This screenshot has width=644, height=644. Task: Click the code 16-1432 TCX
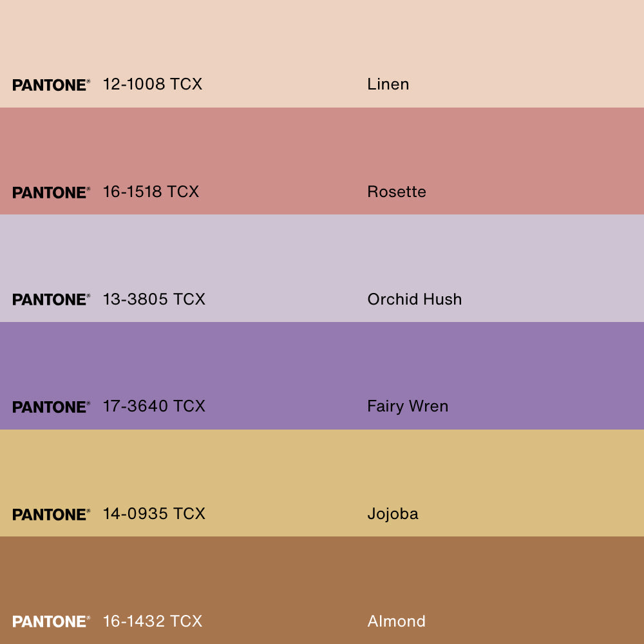point(153,621)
